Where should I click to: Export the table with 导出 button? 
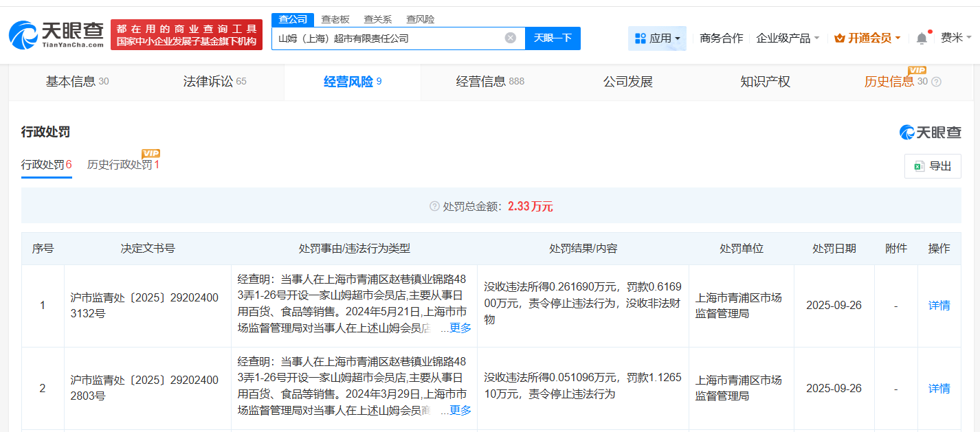point(933,166)
